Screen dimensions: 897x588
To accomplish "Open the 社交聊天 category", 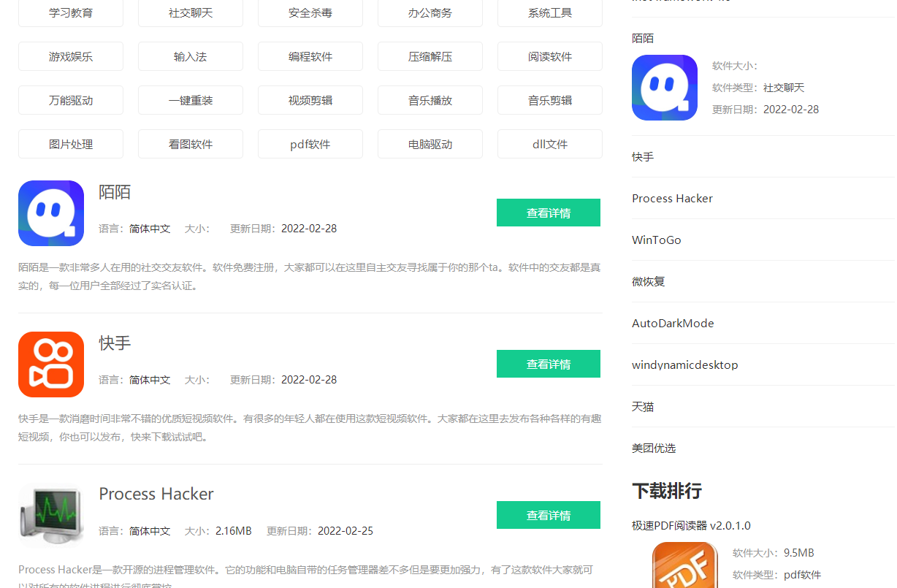I will click(190, 12).
